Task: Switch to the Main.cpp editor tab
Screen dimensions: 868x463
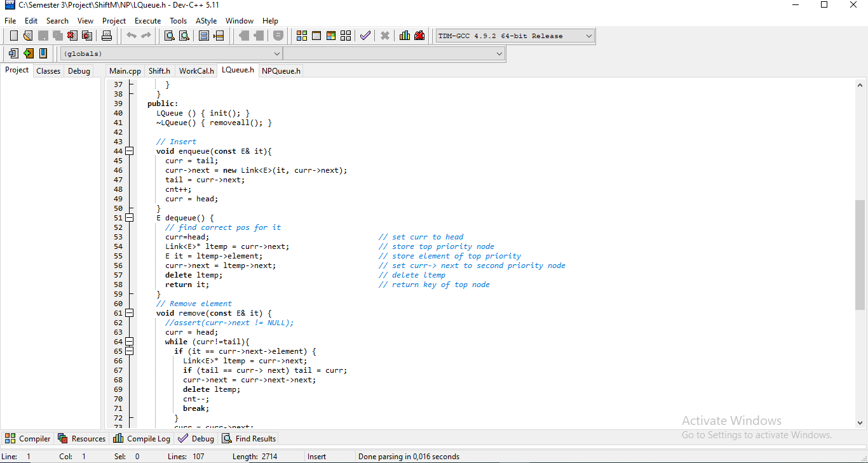Action: [125, 70]
